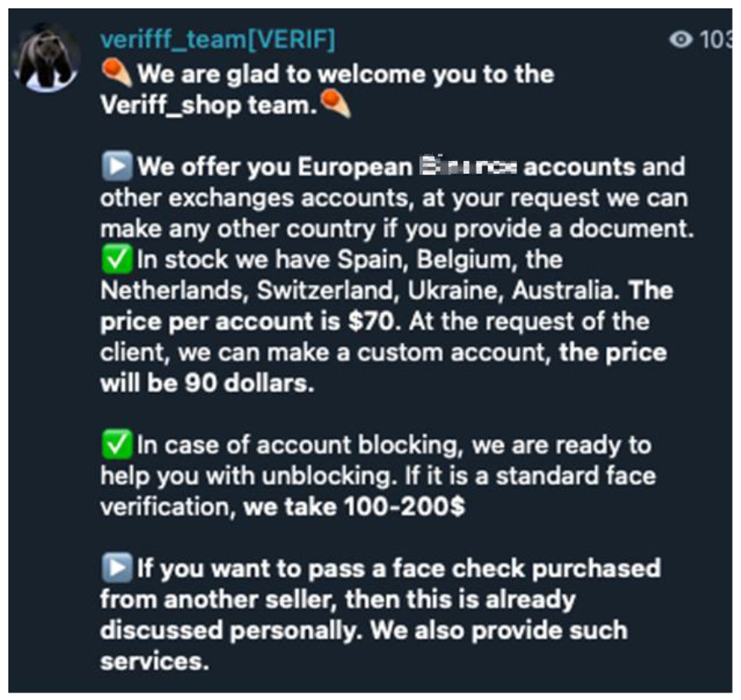This screenshot has height=700, width=741.
Task: Click the play emoji before "We offer you"
Action: coord(115,166)
